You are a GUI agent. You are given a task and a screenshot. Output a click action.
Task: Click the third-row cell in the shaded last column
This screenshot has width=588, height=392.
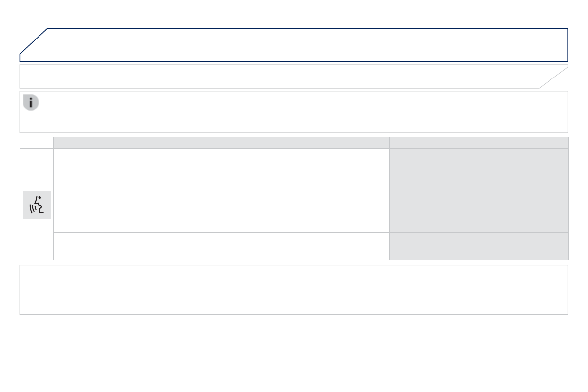point(478,218)
